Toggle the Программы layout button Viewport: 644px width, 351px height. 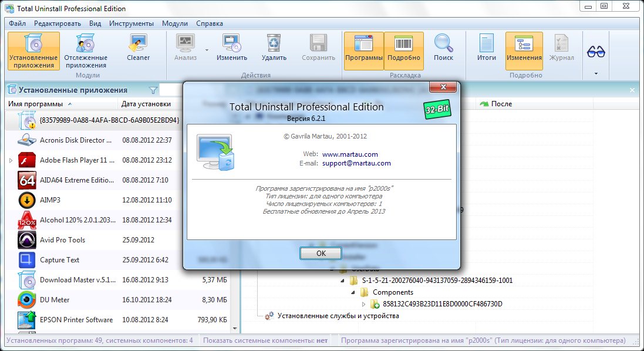pos(363,50)
